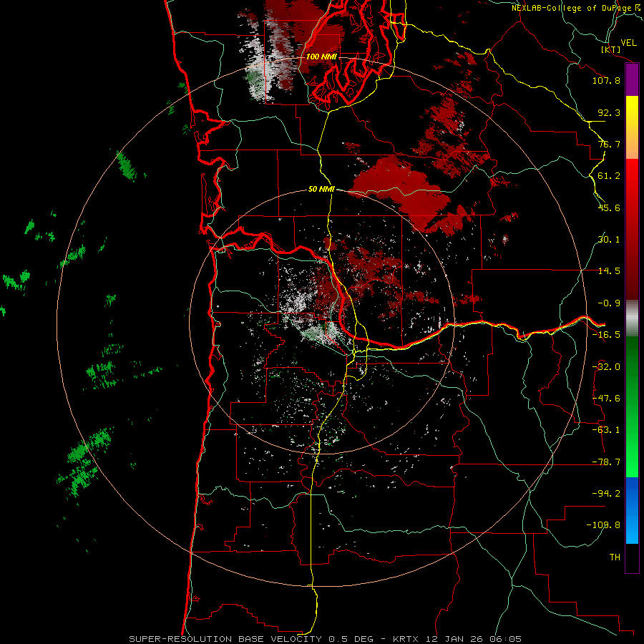The width and height of the screenshot is (644, 644).
Task: Select the 45.6 legend value
Action: pos(609,208)
